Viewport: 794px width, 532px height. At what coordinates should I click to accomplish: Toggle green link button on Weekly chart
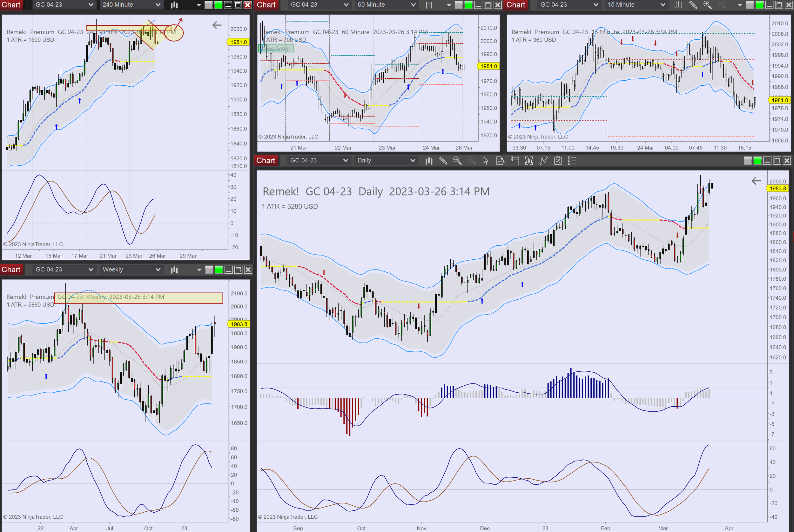(219, 270)
